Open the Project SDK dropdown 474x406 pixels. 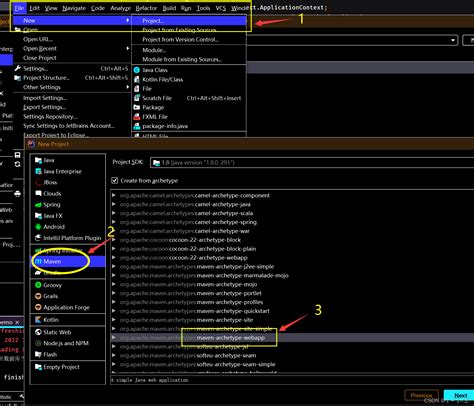(x=311, y=162)
